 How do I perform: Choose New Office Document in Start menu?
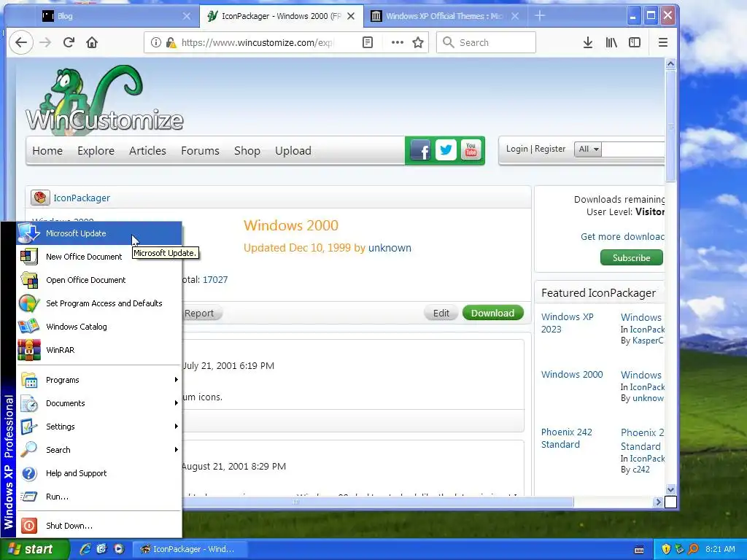(x=99, y=257)
